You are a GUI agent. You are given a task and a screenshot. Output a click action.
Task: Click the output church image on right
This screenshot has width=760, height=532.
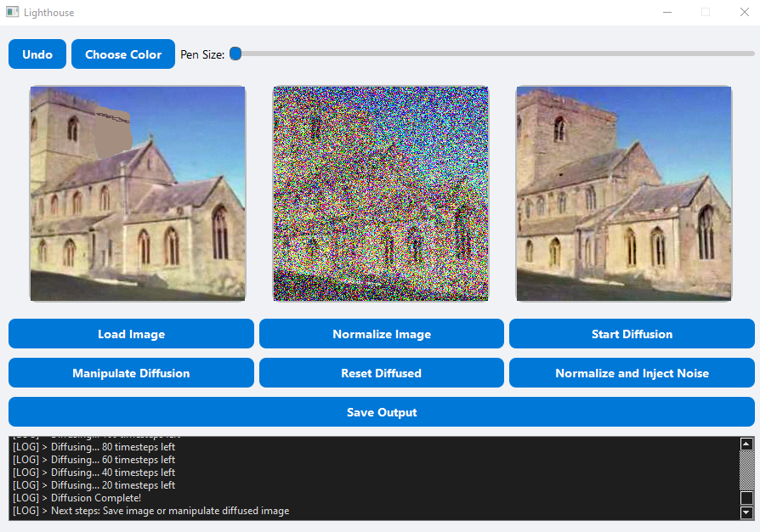tap(624, 193)
